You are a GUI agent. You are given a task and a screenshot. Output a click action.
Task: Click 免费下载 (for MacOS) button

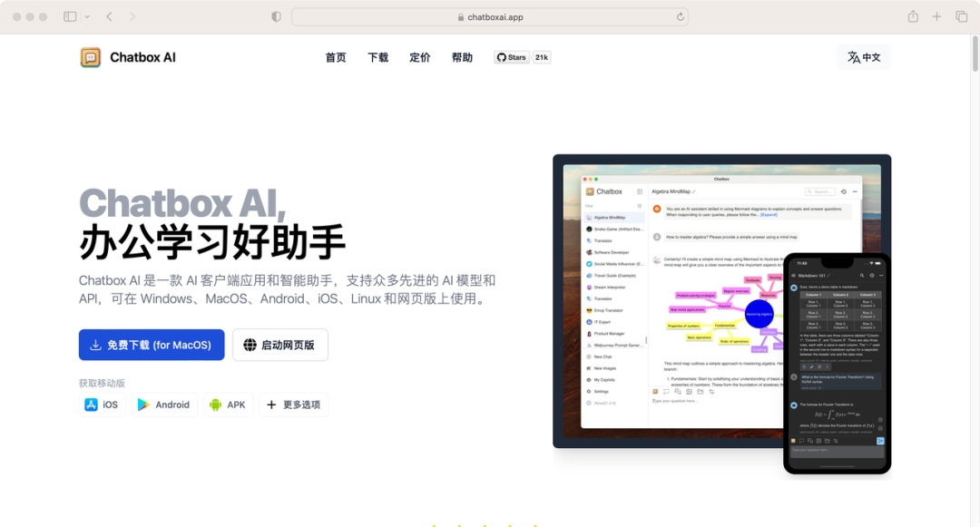click(x=152, y=345)
